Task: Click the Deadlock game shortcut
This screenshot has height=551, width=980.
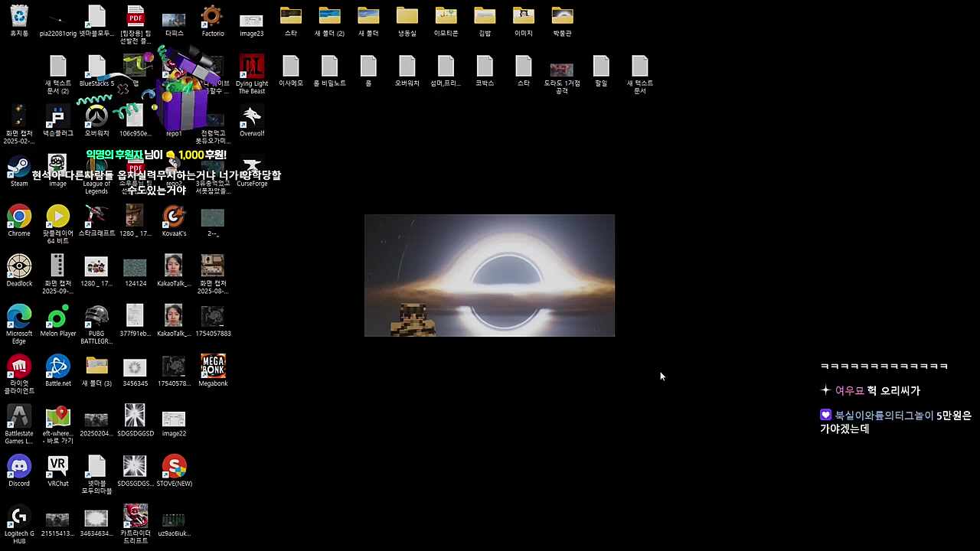Action: click(x=19, y=266)
